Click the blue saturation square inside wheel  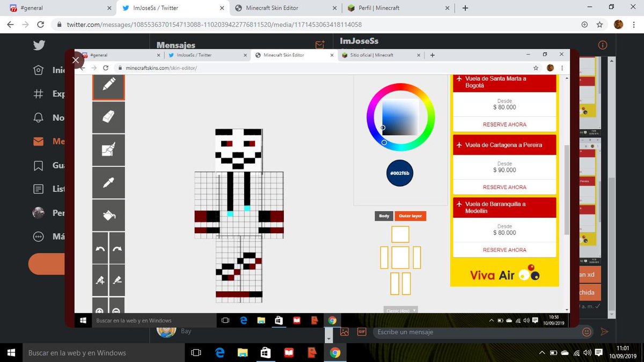pyautogui.click(x=400, y=117)
